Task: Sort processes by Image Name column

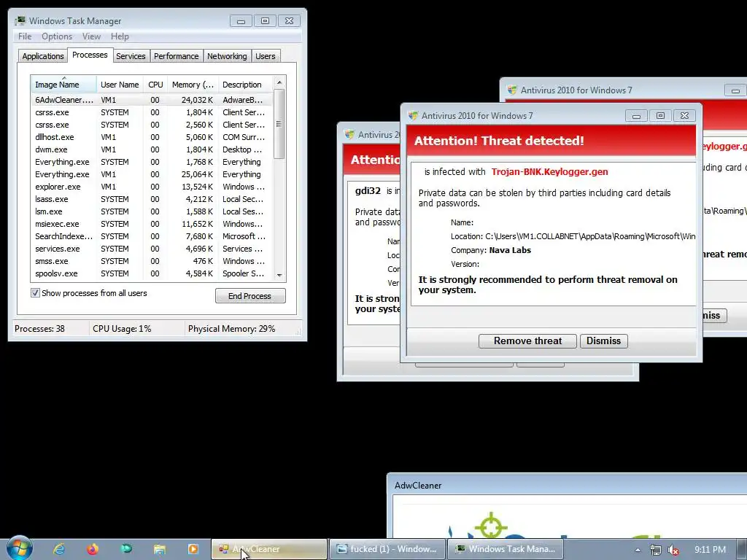Action: coord(63,85)
